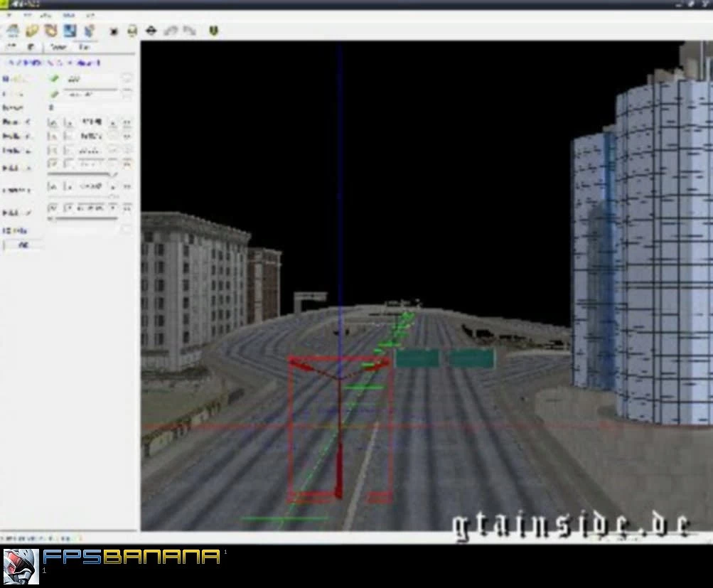Select the four-way arrows move tool

point(151,31)
